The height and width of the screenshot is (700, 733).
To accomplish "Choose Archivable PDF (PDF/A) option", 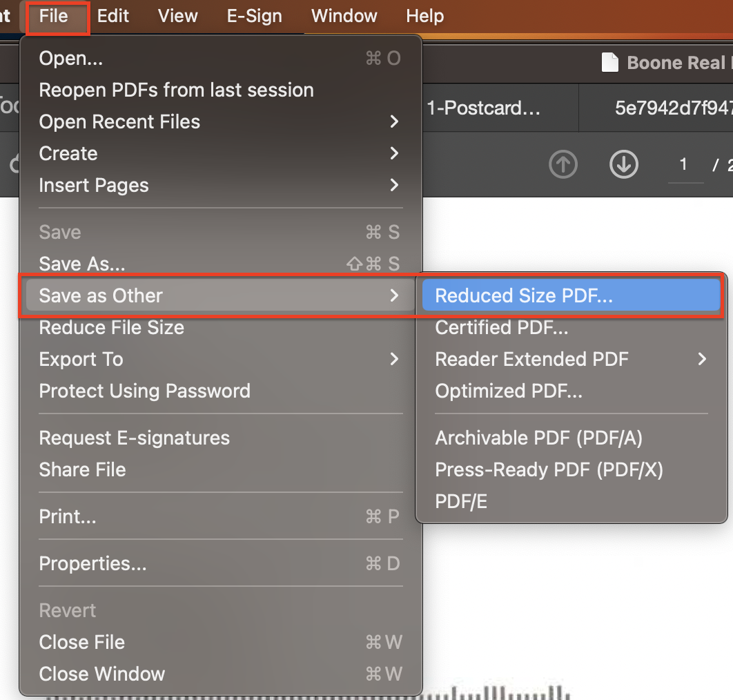I will [539, 438].
